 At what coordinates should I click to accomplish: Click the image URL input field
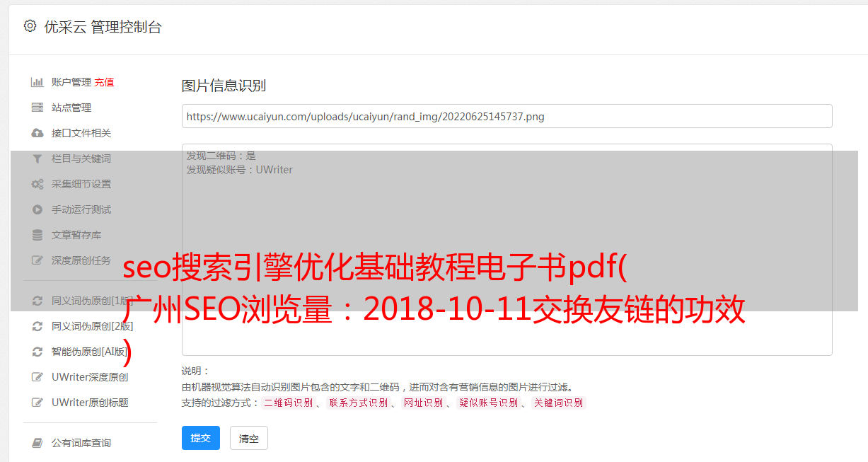507,116
